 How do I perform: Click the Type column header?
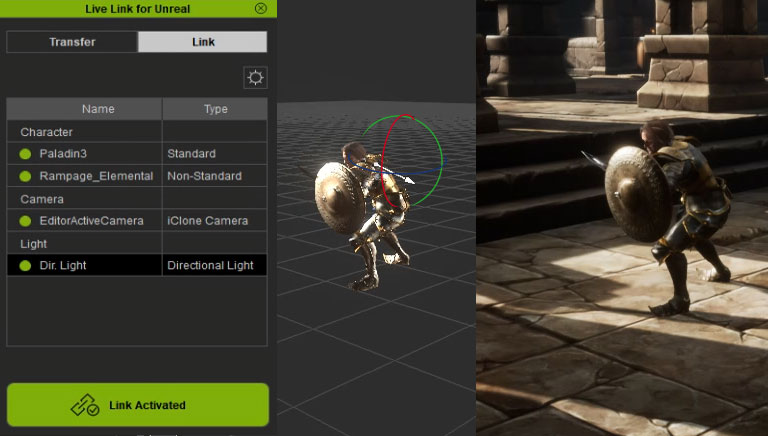[x=215, y=109]
